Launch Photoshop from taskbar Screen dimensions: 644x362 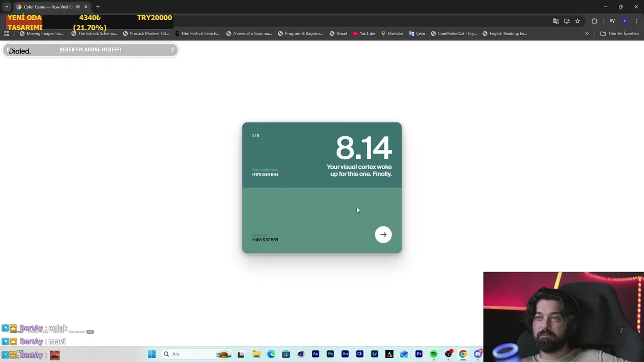click(x=330, y=354)
